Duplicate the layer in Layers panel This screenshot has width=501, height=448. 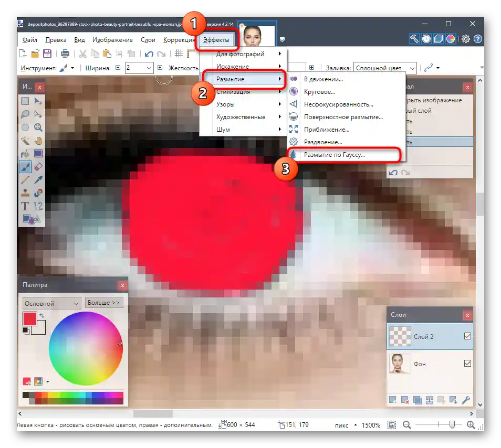point(417,400)
